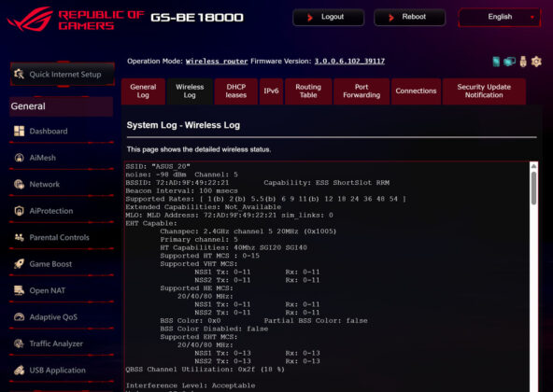
Task: Open Parental Controls menu label
Action: [x=59, y=237]
